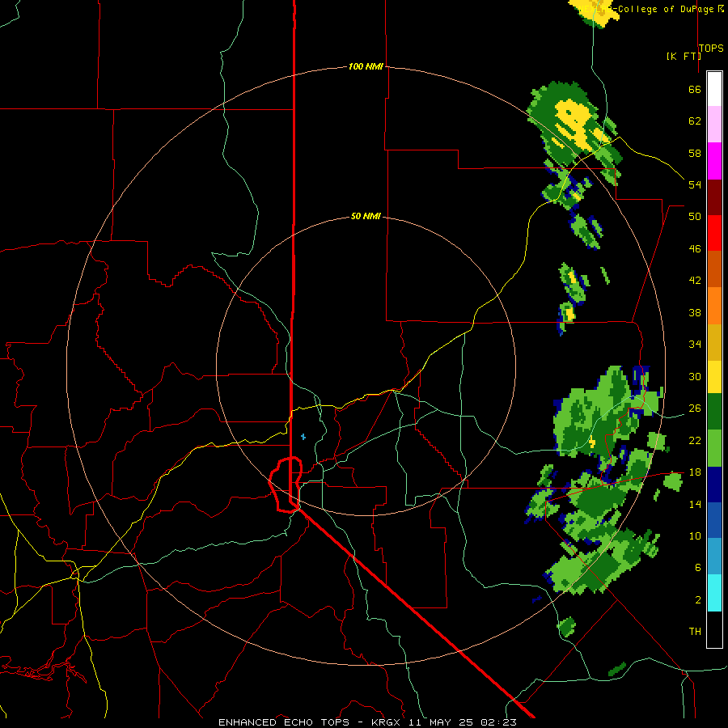This screenshot has width=728, height=728.
Task: Click the blue radar site cross marker
Action: coord(303,437)
